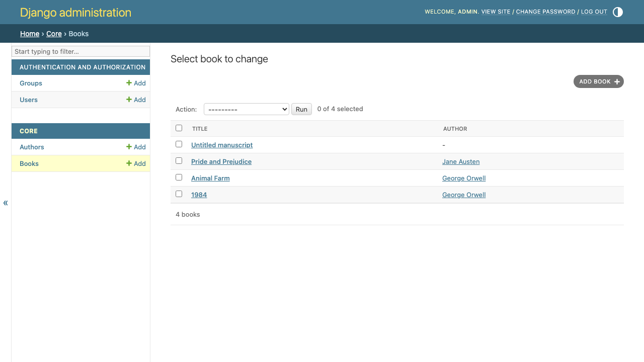Open the Authentication and Authorization section header
The height and width of the screenshot is (362, 644).
83,67
